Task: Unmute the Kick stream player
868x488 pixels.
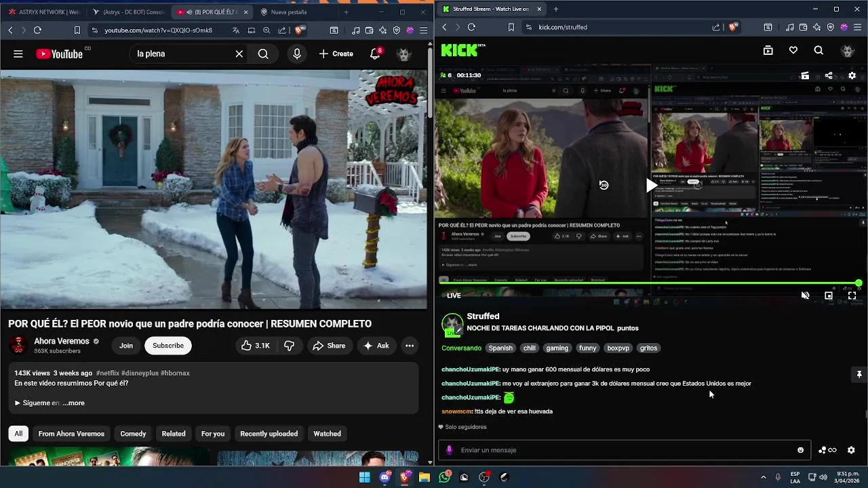Action: click(805, 296)
